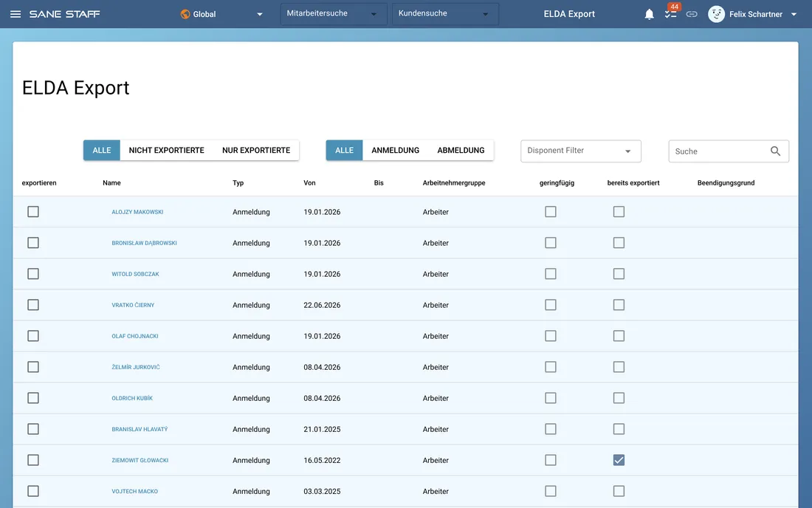This screenshot has height=508, width=812.
Task: Click the search magnifier icon
Action: pos(775,151)
